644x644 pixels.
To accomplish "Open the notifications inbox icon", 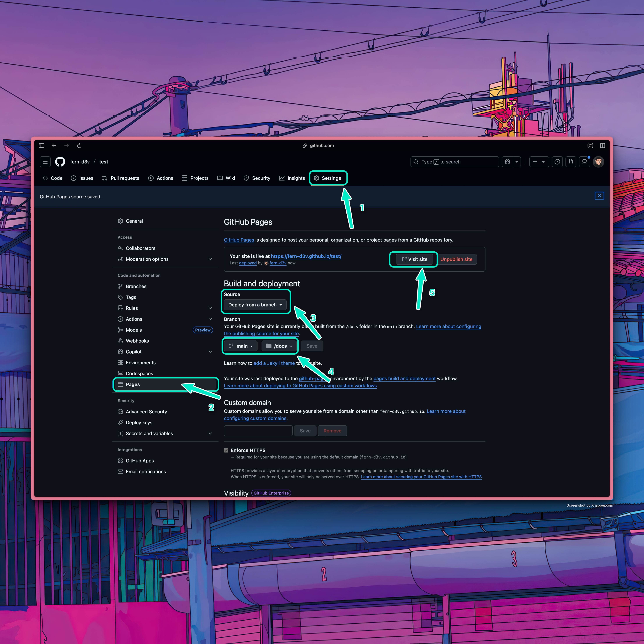I will (584, 162).
